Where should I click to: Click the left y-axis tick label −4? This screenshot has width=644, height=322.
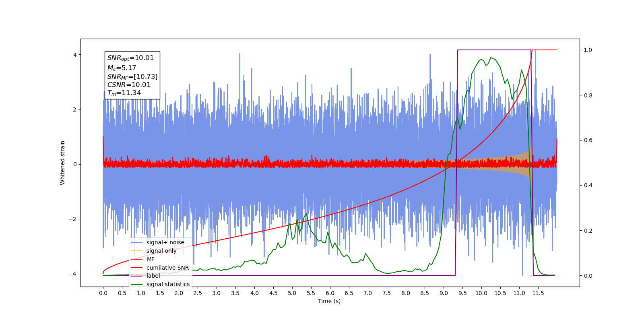click(x=72, y=274)
